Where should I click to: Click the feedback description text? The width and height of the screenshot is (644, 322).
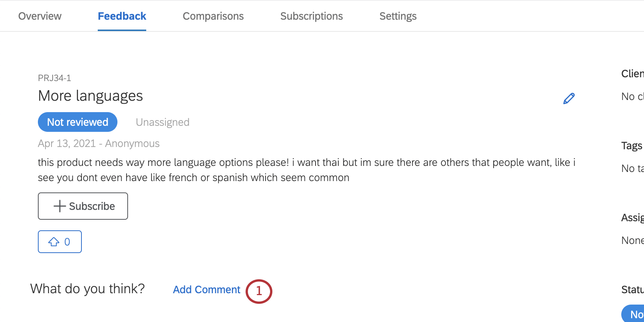(x=303, y=170)
